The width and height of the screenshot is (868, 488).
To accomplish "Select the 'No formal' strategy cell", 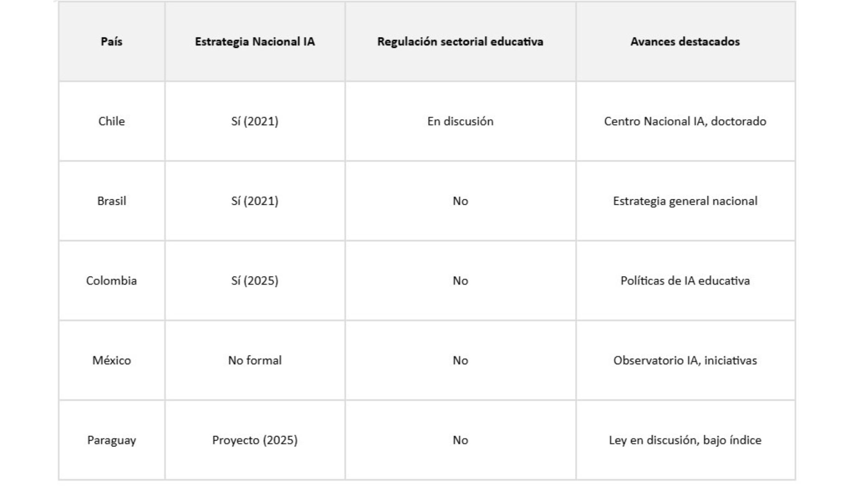I will 255,360.
